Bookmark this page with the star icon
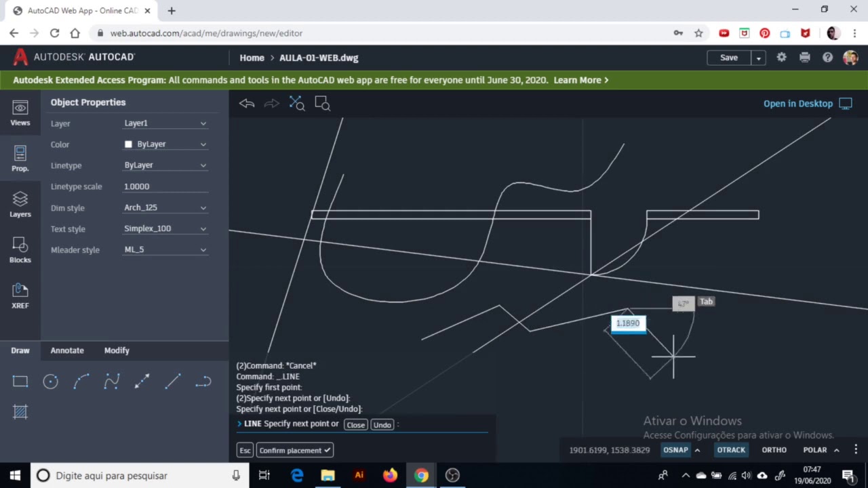Image resolution: width=868 pixels, height=488 pixels. (698, 33)
